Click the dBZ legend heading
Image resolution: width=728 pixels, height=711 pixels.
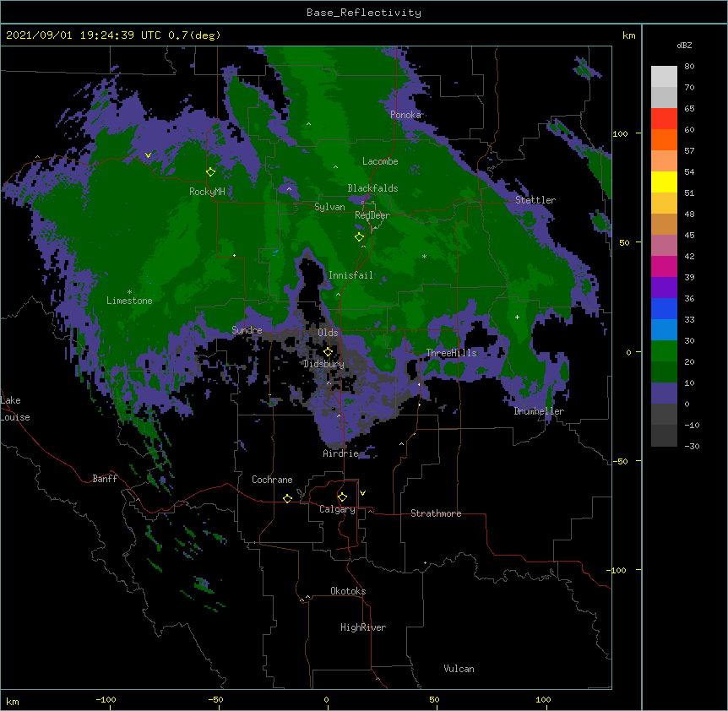(x=684, y=46)
